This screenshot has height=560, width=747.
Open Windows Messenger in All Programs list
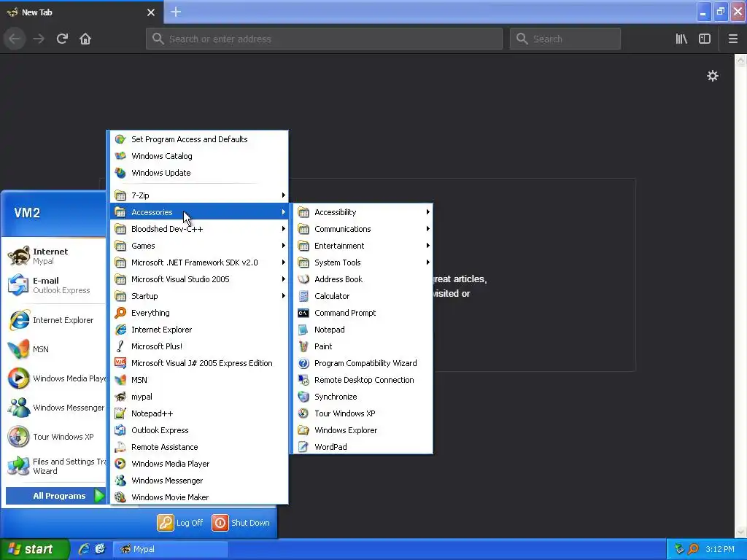pyautogui.click(x=199, y=481)
